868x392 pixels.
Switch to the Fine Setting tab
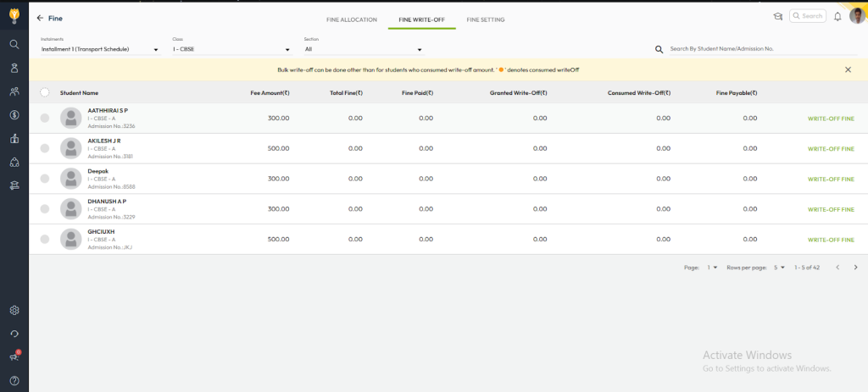tap(486, 19)
